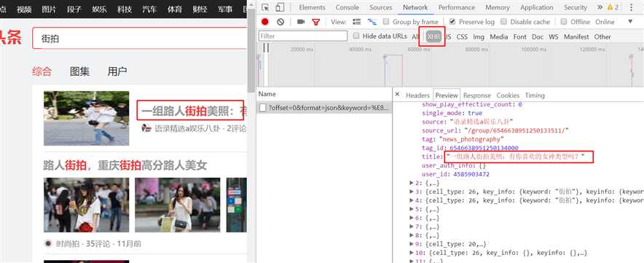Image resolution: width=644 pixels, height=263 pixels.
Task: Open the Elements panel tab
Action: coord(312,7)
